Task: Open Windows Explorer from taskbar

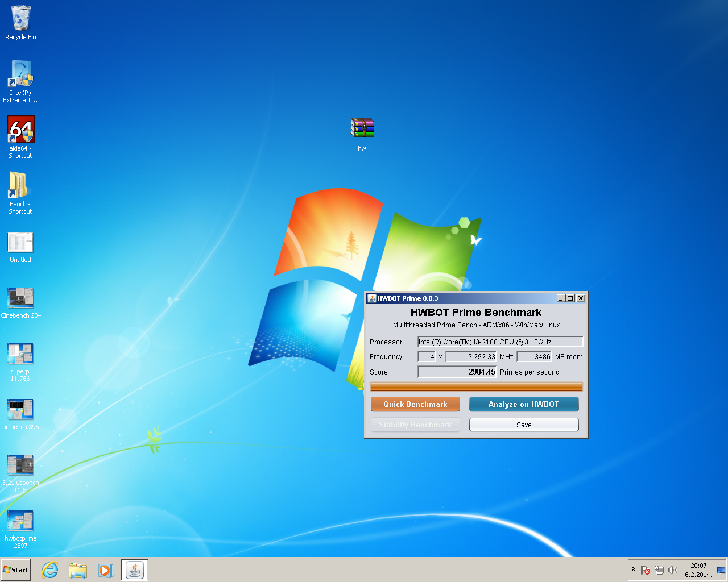Action: (x=78, y=570)
